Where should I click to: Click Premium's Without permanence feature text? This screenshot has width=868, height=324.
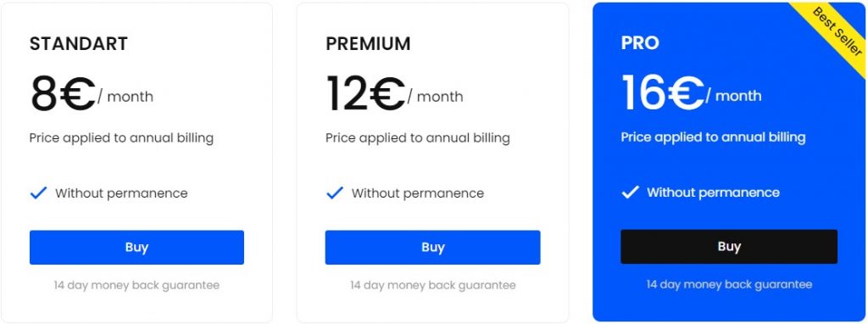tap(417, 193)
